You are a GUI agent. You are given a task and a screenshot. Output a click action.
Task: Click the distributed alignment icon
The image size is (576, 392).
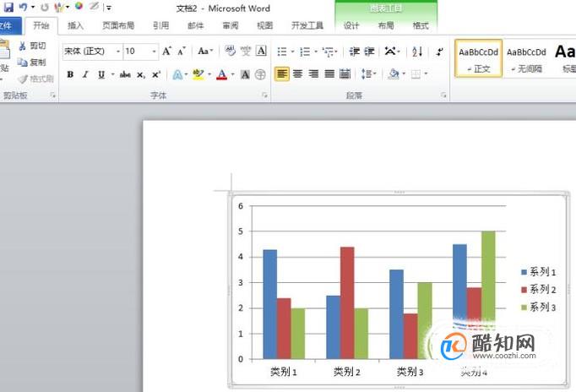(x=345, y=73)
